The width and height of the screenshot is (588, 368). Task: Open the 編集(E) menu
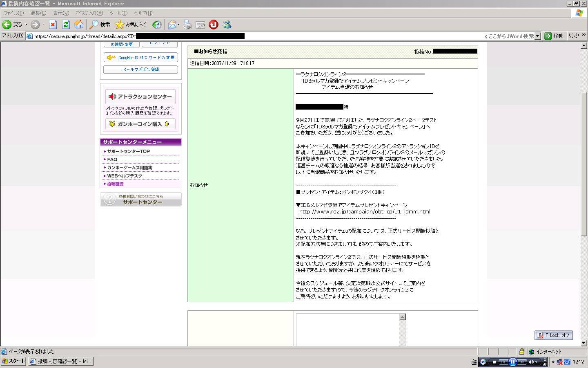click(x=38, y=13)
